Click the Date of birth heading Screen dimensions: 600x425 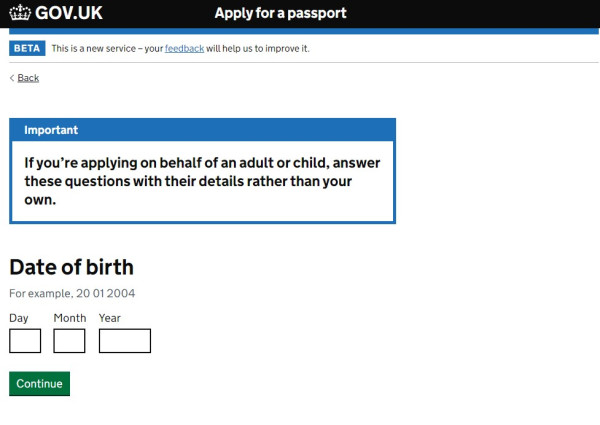72,267
